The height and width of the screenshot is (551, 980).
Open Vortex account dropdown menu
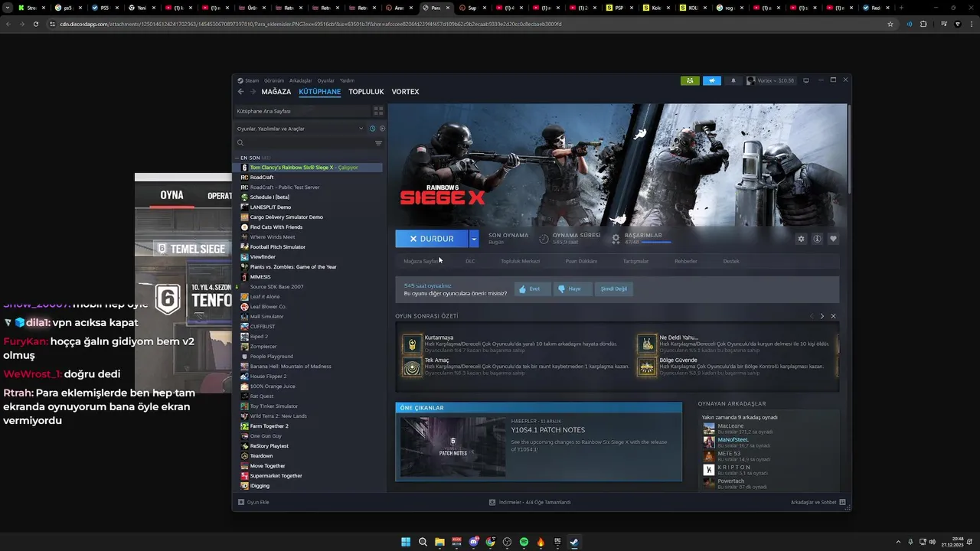[771, 80]
